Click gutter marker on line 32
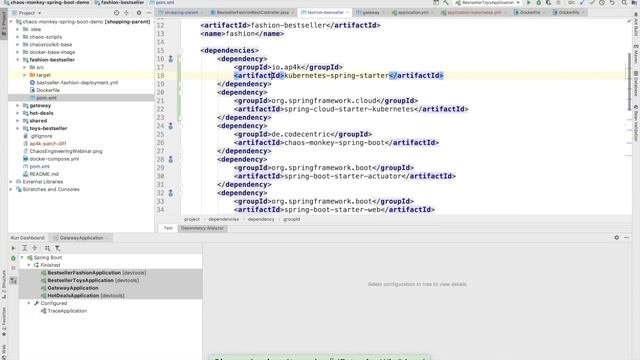 tap(171, 193)
